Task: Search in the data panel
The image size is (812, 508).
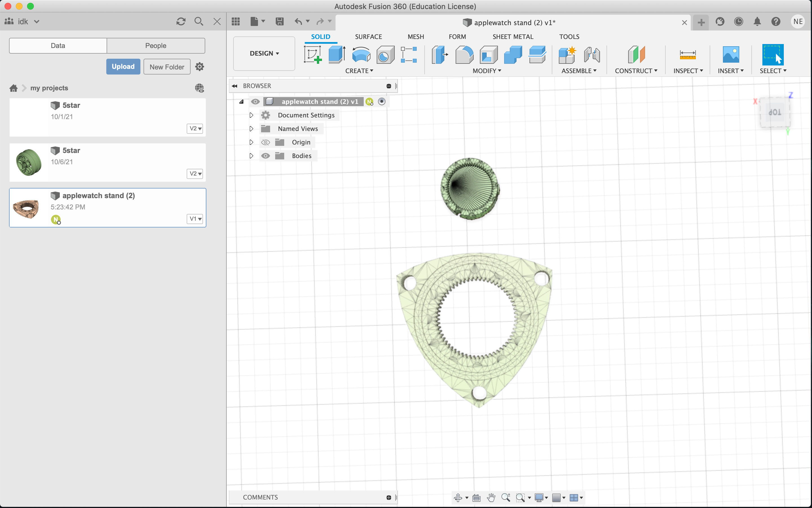Action: tap(199, 21)
